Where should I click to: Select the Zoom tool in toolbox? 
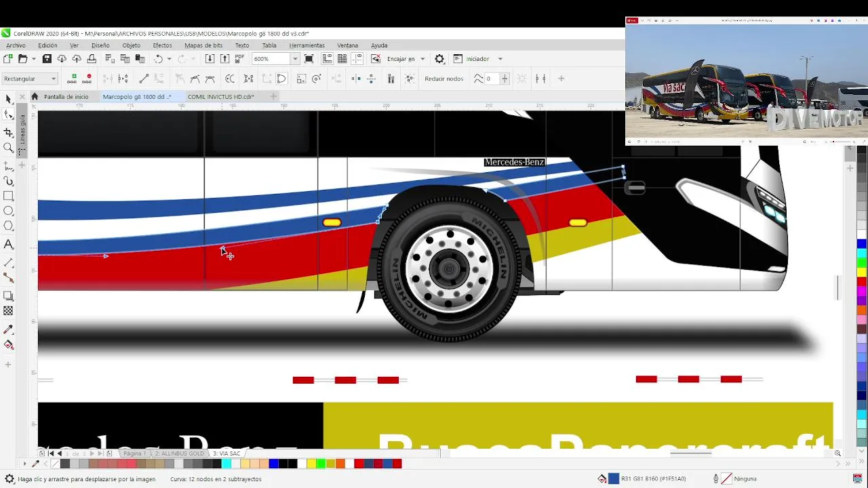tap(8, 148)
